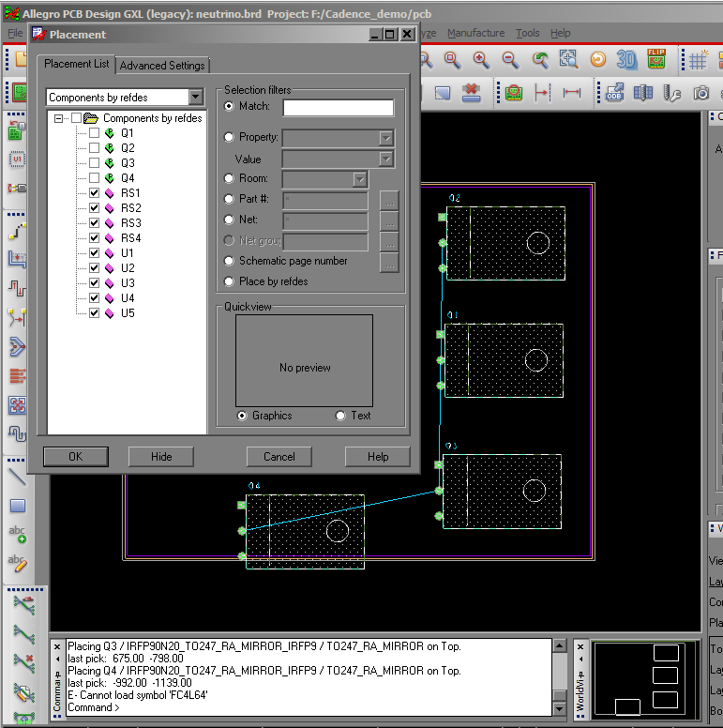Click the orange Refresh redraw icon
The image size is (723, 728).
[x=598, y=59]
